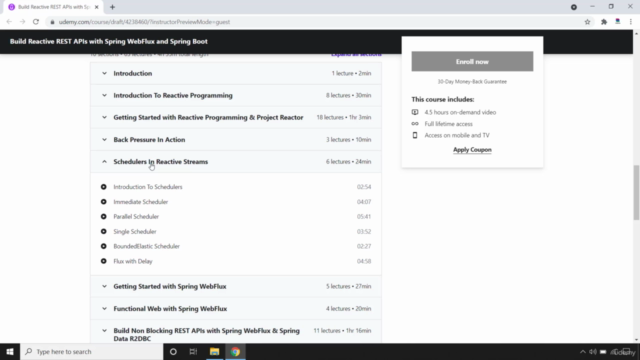
Task: Click the full lifetime access infinity icon
Action: 415,124
